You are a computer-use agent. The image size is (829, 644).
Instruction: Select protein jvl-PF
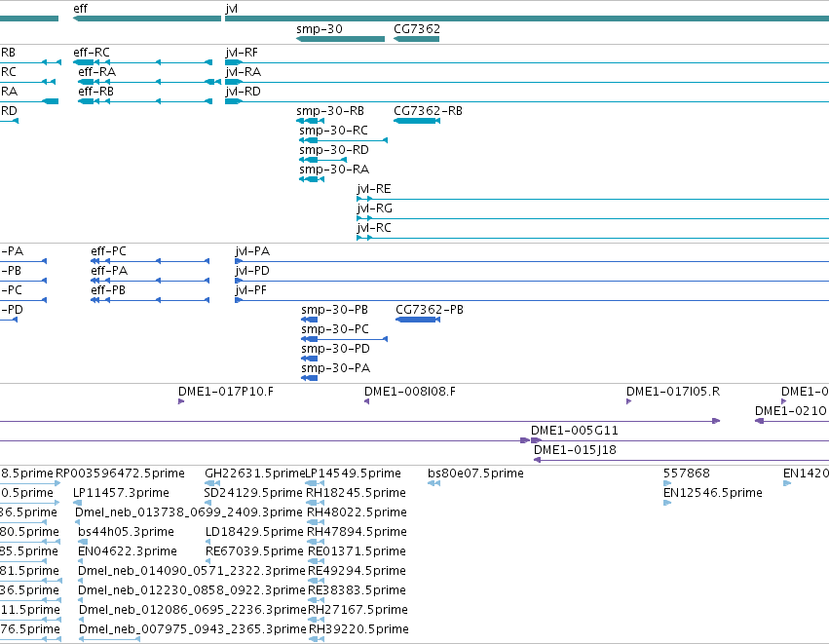[x=532, y=300]
